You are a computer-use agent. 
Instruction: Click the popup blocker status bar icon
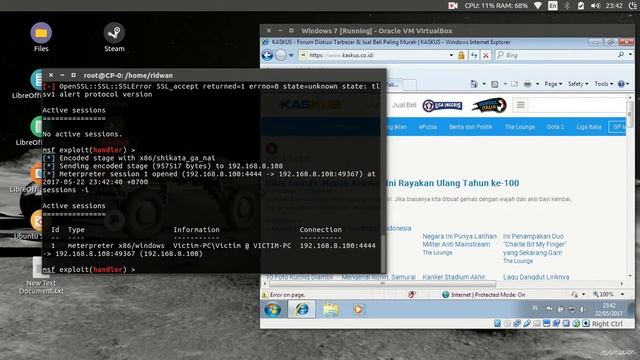coord(411,294)
